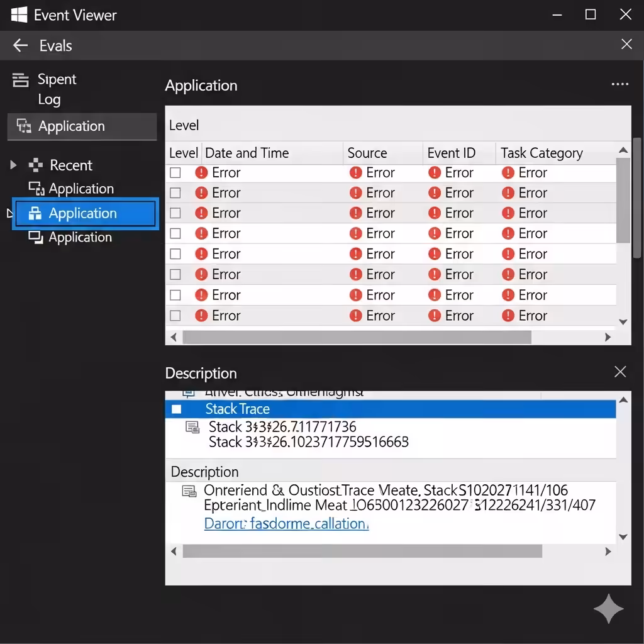Tick the checkbox in the second Error row

175,192
